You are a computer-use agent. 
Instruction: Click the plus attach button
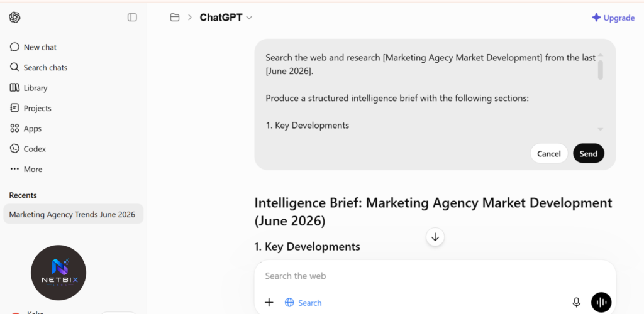point(269,303)
